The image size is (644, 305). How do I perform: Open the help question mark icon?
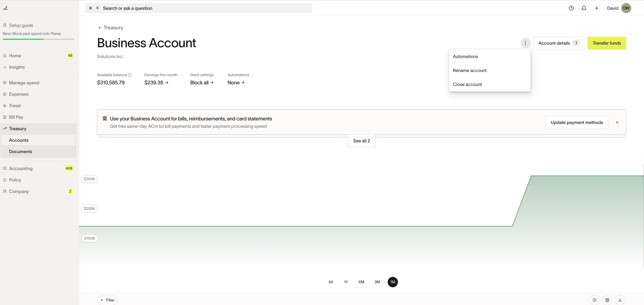pyautogui.click(x=571, y=8)
